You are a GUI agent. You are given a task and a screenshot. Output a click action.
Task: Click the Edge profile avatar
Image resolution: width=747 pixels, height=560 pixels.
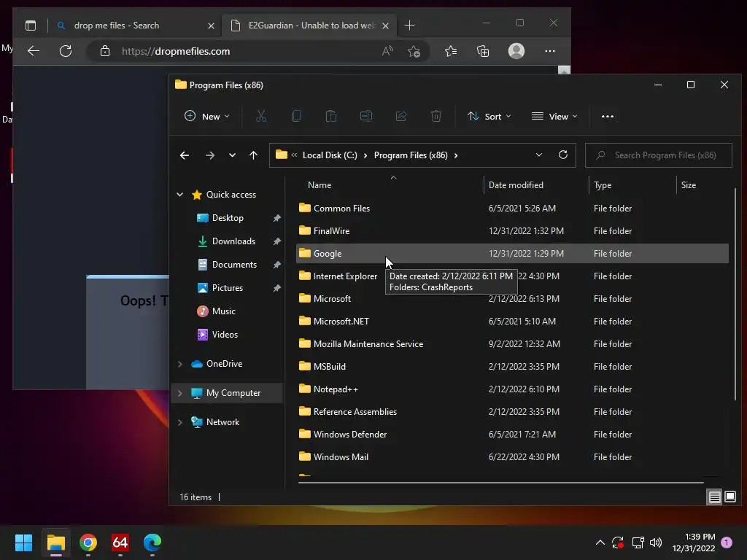516,51
